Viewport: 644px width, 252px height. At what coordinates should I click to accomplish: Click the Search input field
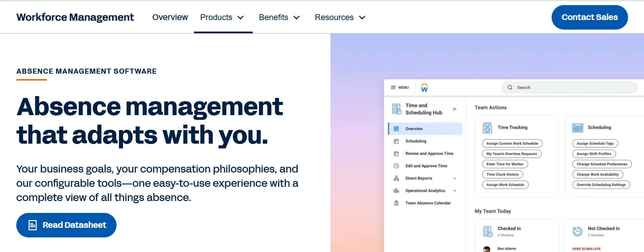pyautogui.click(x=569, y=88)
